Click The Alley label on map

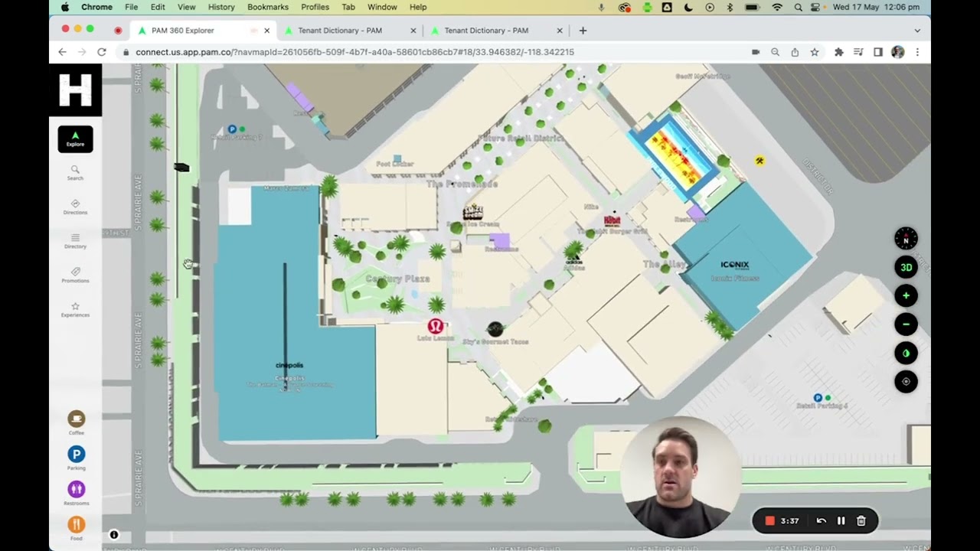[x=664, y=264]
